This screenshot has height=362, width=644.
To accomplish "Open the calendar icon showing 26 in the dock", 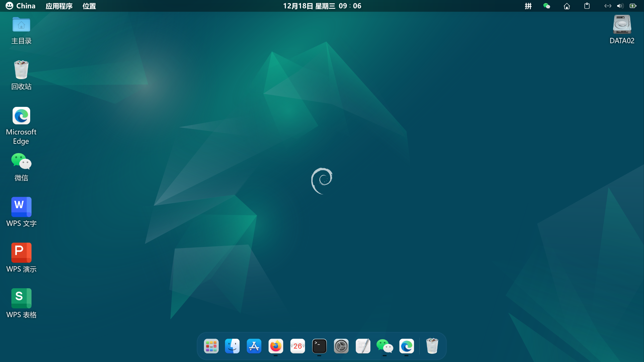I will pos(298,346).
